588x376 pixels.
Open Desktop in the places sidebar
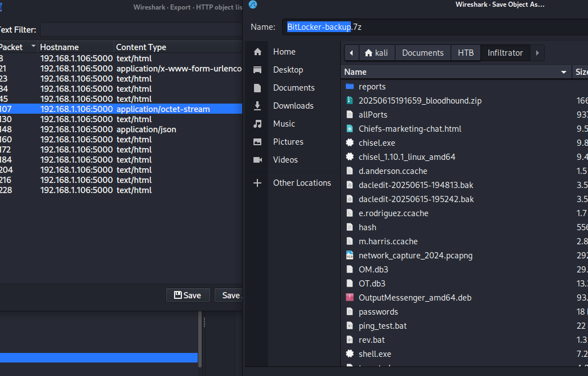pyautogui.click(x=289, y=70)
